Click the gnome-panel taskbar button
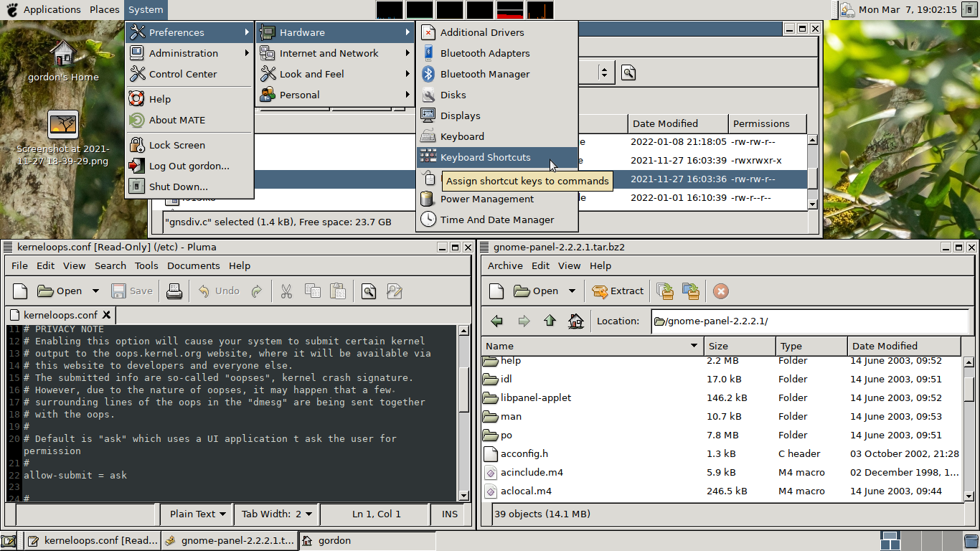This screenshot has height=551, width=980. click(229, 541)
